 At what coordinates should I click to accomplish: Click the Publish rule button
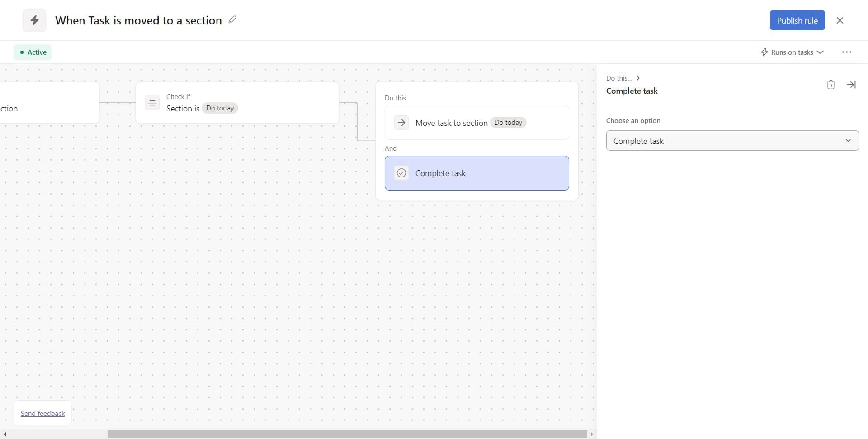tap(797, 20)
